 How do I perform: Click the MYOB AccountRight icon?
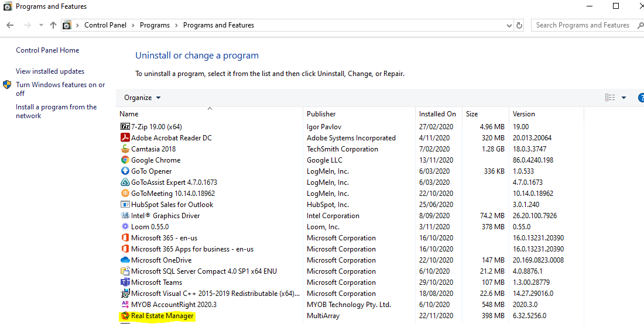pos(125,304)
